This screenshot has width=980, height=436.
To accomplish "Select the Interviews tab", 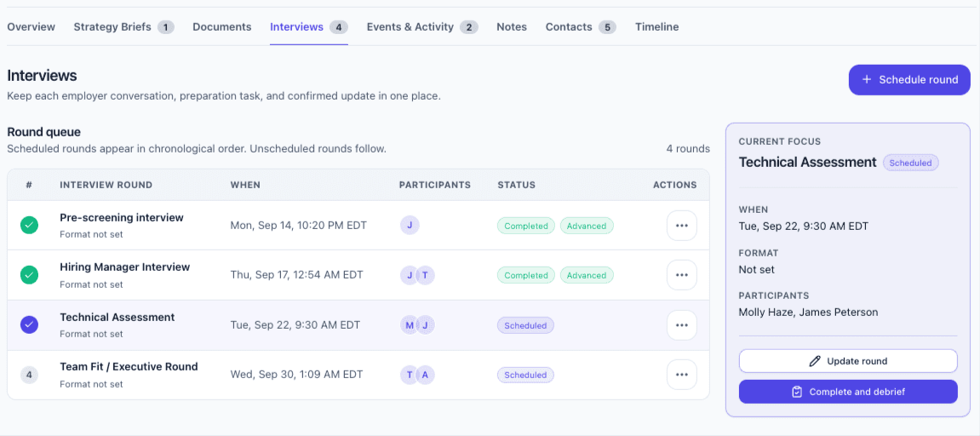I will click(309, 27).
